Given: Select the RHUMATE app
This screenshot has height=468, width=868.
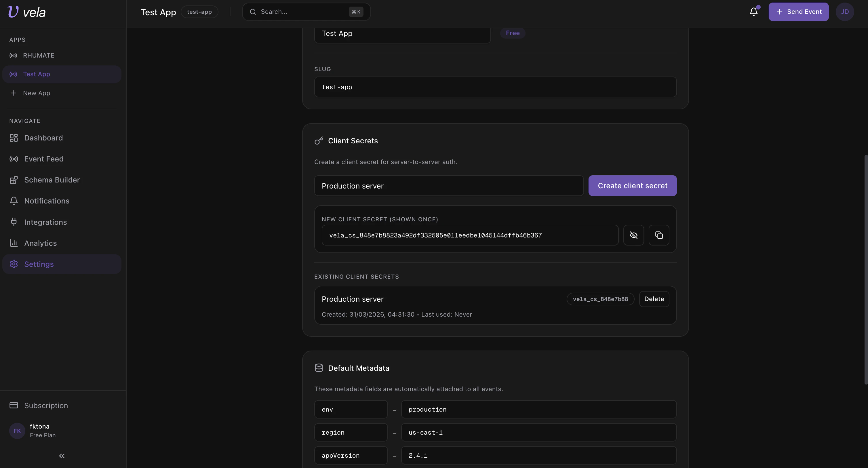Looking at the screenshot, I should click(x=39, y=55).
